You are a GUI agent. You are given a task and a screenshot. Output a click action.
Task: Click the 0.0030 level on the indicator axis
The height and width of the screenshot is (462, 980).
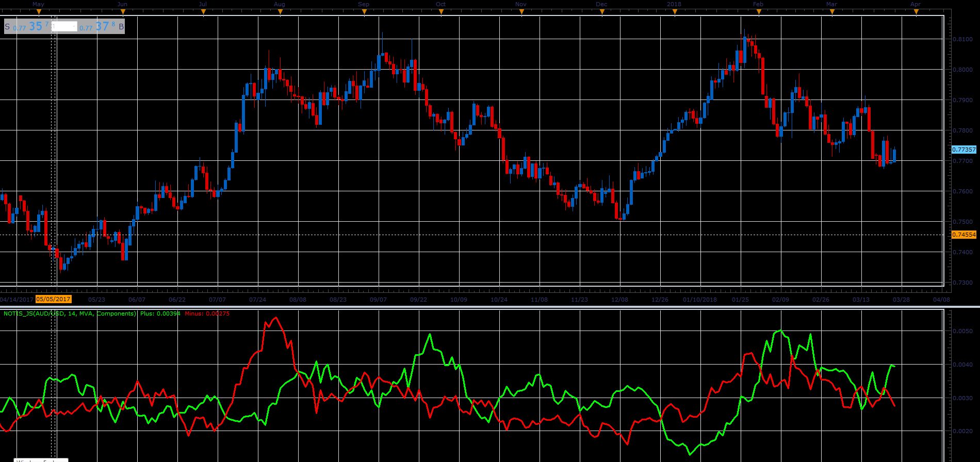pos(962,398)
